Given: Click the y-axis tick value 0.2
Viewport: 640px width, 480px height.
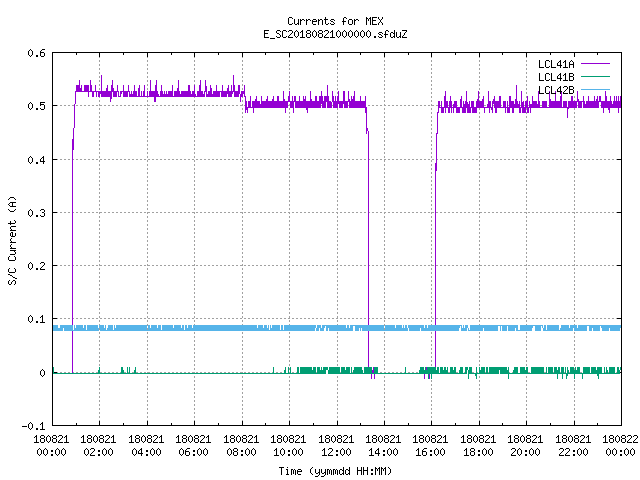Looking at the screenshot, I should [x=36, y=266].
